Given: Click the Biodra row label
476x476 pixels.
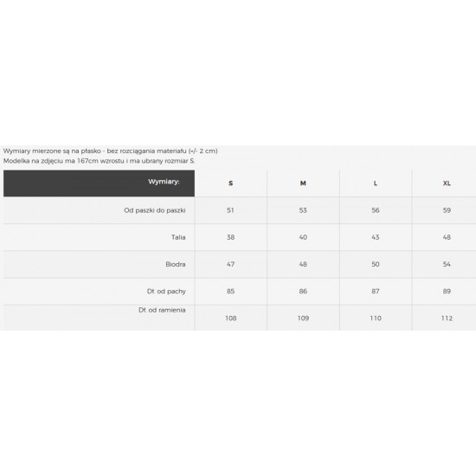Looking at the screenshot, I should tap(176, 264).
